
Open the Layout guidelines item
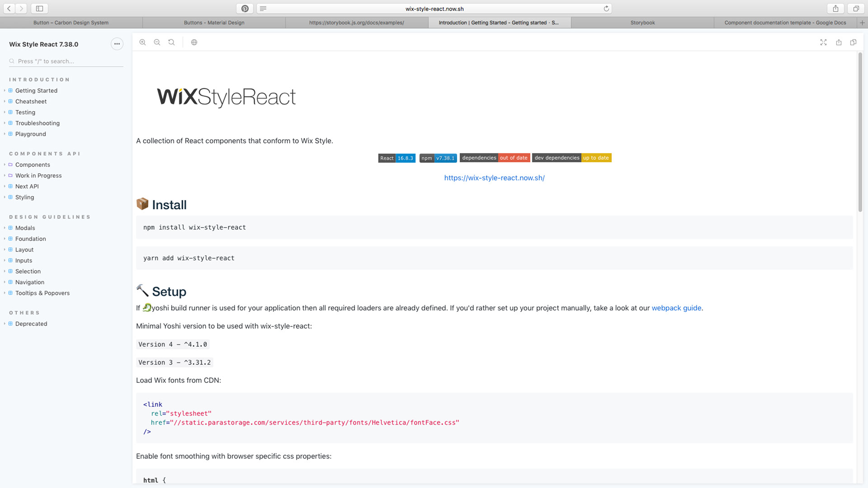24,249
